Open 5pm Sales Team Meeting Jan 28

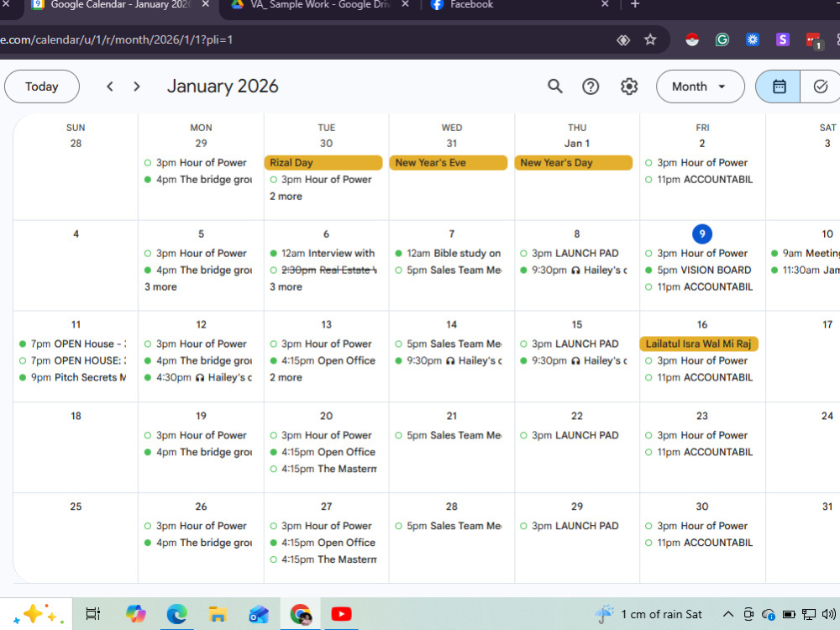[449, 526]
